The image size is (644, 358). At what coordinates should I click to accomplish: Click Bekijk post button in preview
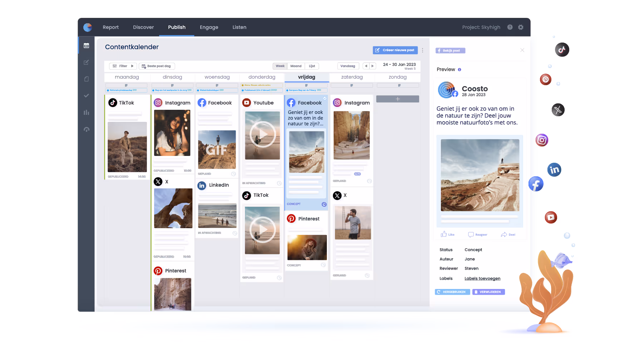point(450,51)
